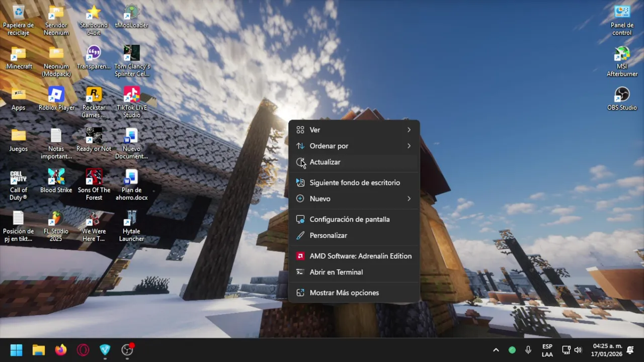Select the MSI Afterburner shortcut
Image resolution: width=644 pixels, height=362 pixels.
pos(622,61)
